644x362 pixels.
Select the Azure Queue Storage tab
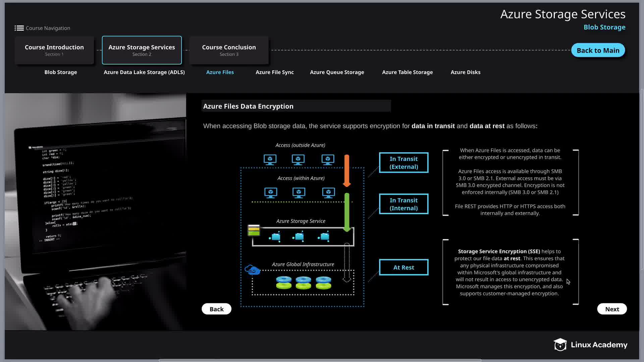tap(337, 72)
